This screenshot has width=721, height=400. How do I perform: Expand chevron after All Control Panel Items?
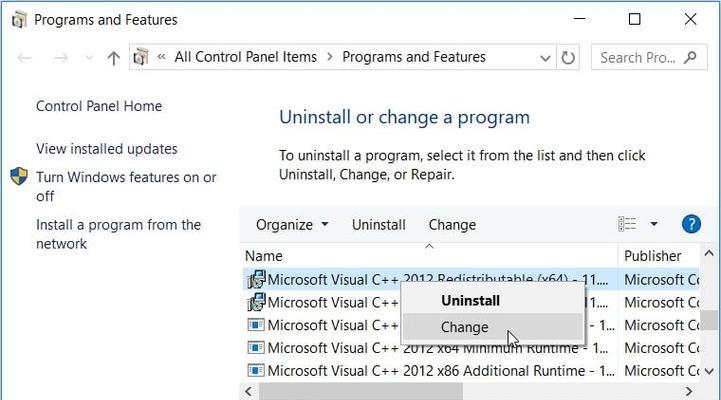coord(330,57)
